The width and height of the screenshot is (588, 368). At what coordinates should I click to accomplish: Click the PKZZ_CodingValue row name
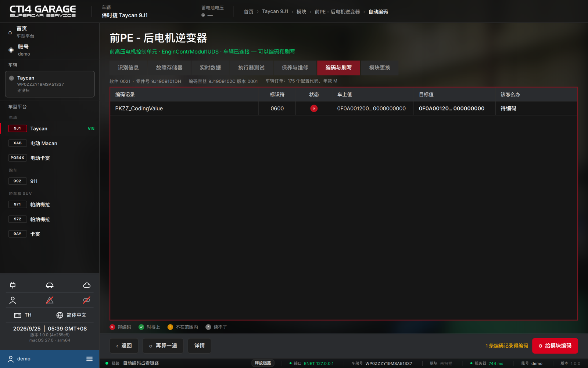pyautogui.click(x=139, y=109)
